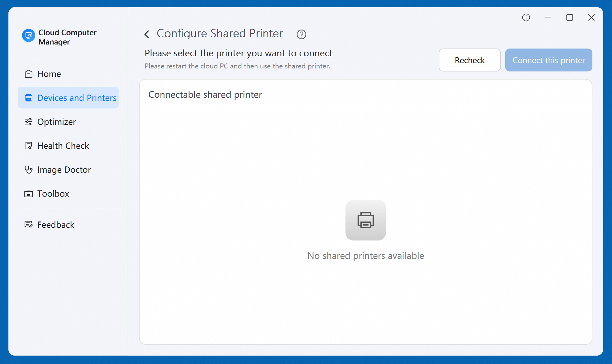The height and width of the screenshot is (364, 612).
Task: Open the Optimizer icon
Action: point(29,122)
